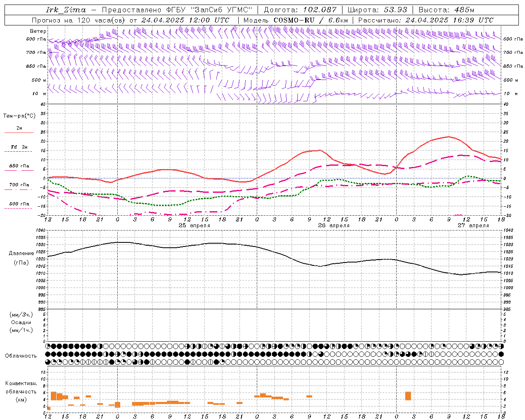Click the 'Конвективн.' convective cloud label

pos(21,383)
